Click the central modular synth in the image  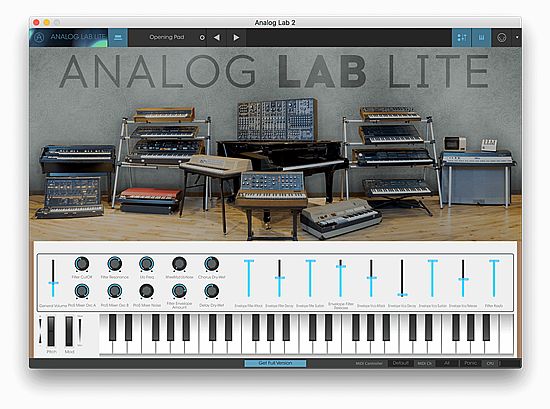pyautogui.click(x=277, y=119)
